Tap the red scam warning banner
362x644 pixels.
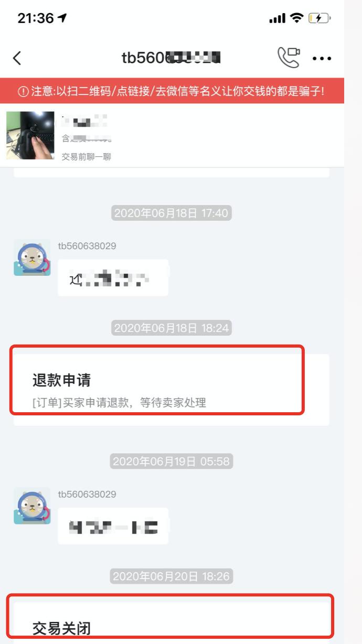click(x=172, y=91)
